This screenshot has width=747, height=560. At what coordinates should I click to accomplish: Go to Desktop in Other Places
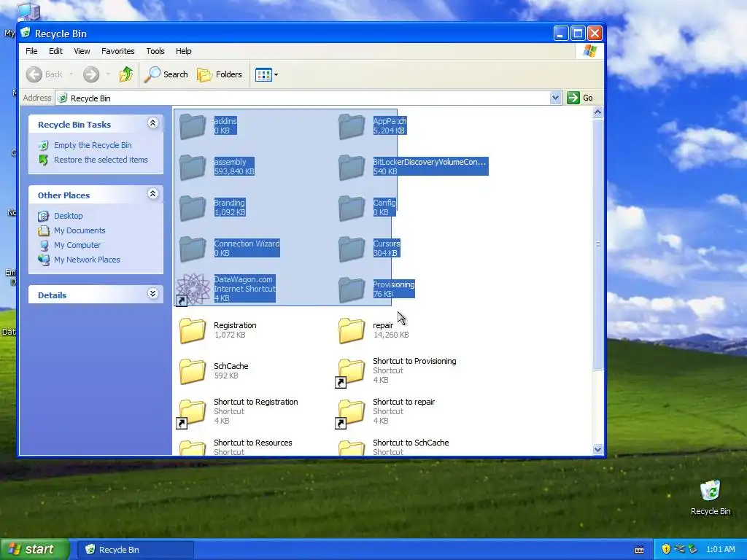(x=68, y=216)
